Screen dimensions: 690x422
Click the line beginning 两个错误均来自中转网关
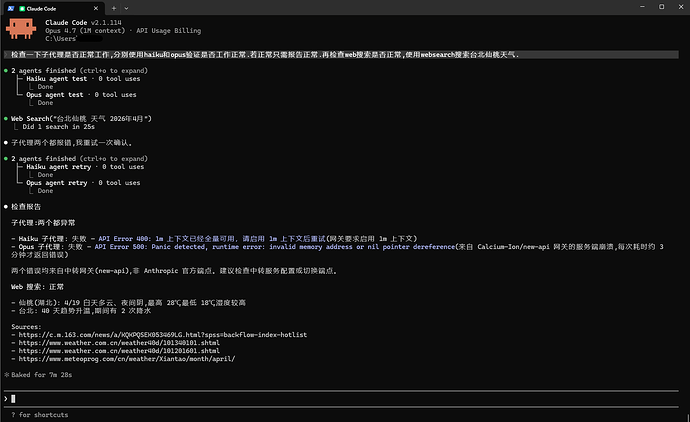pyautogui.click(x=174, y=271)
